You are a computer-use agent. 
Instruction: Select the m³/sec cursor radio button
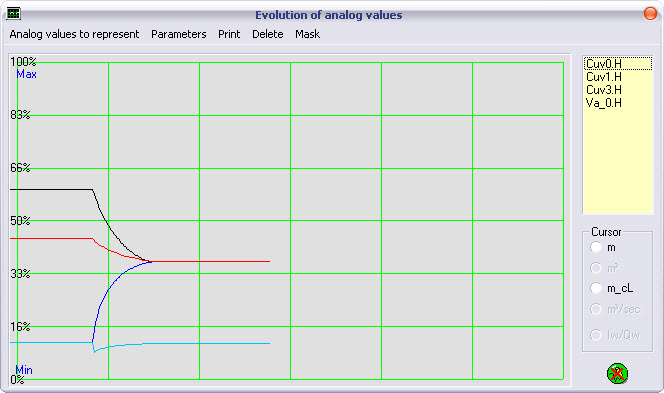[596, 309]
